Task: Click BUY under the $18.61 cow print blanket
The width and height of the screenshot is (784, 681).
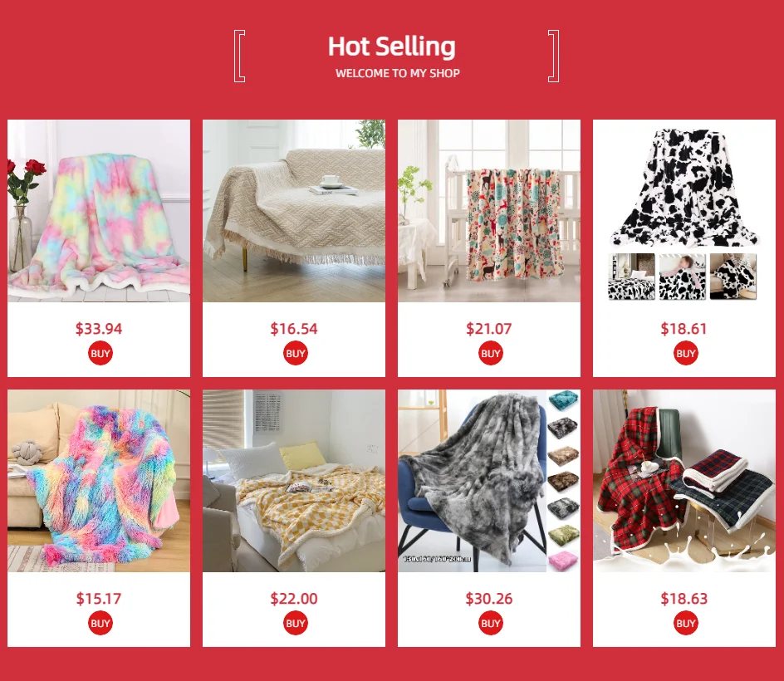Action: pos(685,354)
